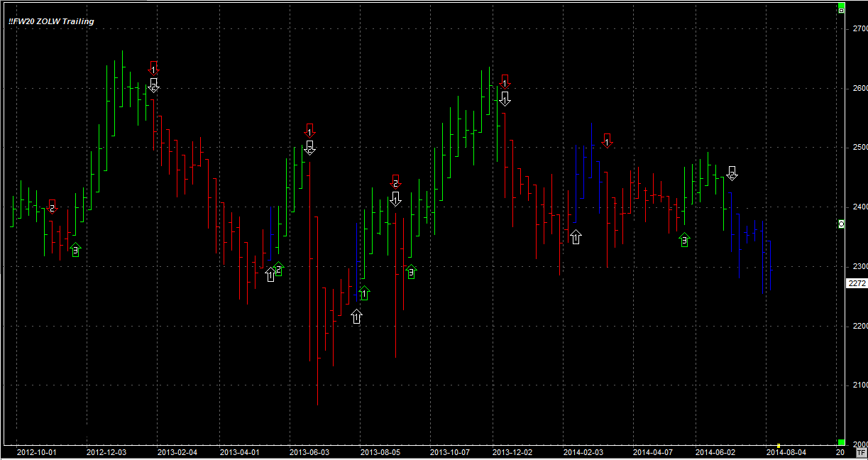Click the red down arrow labeled 2 near 2013-08-05
Viewport: 868px width, 460px height.
(x=396, y=182)
